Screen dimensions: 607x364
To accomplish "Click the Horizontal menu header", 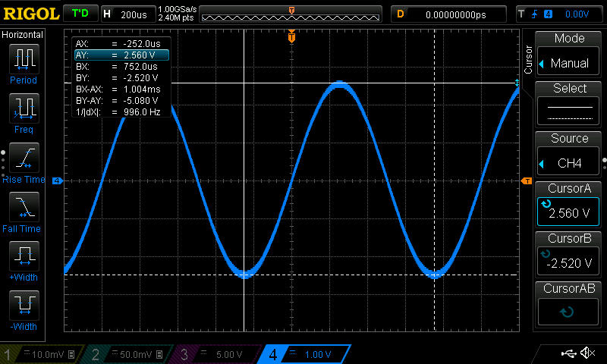I will coord(23,35).
